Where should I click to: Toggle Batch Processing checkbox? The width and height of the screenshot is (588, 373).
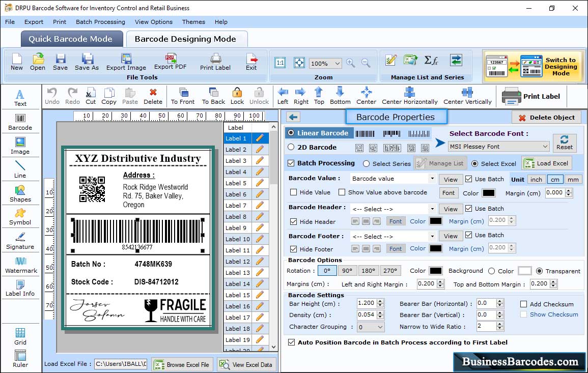291,163
